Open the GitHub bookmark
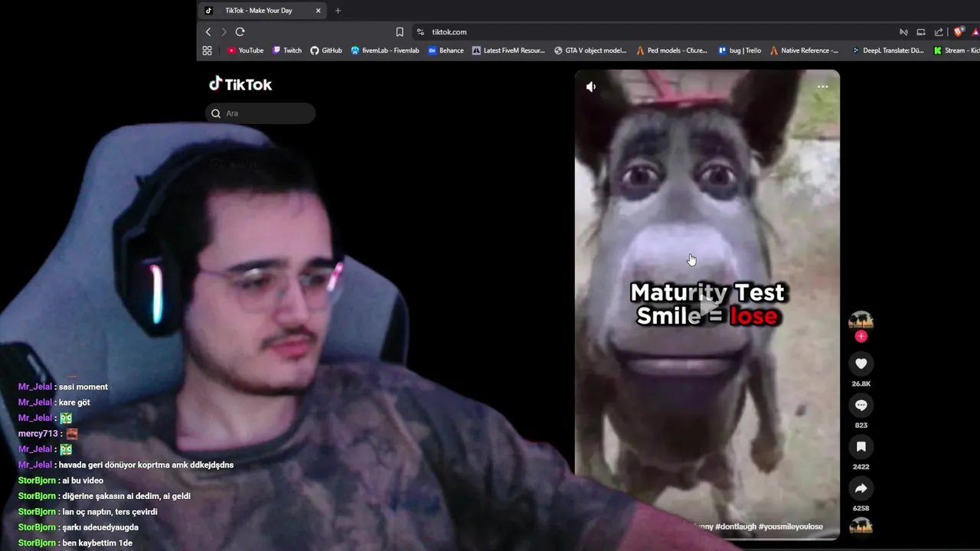The width and height of the screenshot is (980, 551). [326, 51]
